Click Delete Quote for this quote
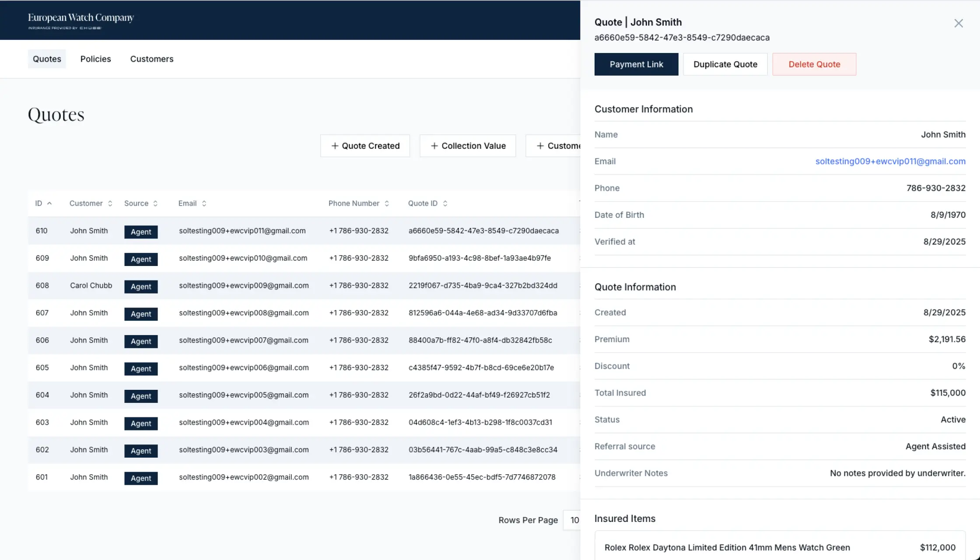The width and height of the screenshot is (980, 560). click(x=814, y=64)
